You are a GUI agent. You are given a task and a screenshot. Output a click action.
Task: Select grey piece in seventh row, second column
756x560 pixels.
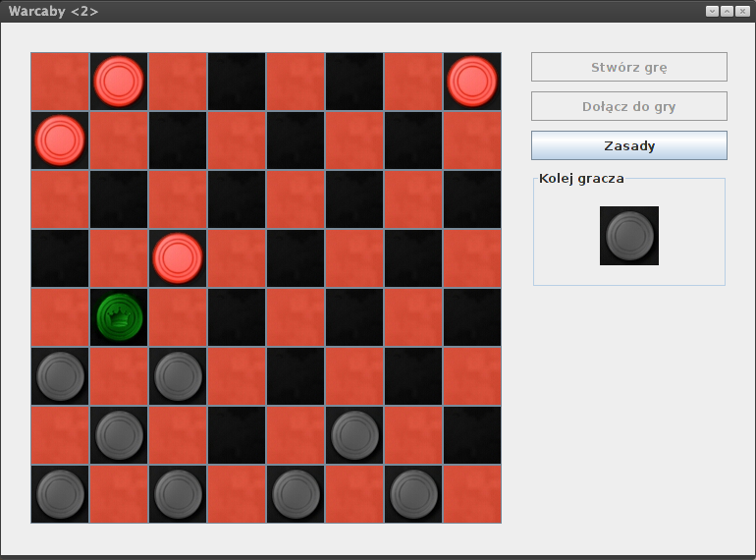(119, 435)
